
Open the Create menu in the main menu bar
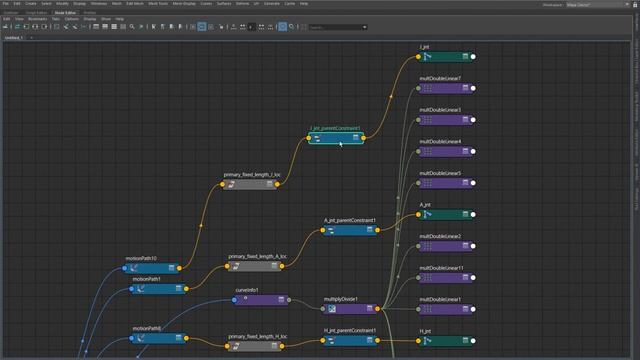(x=31, y=4)
